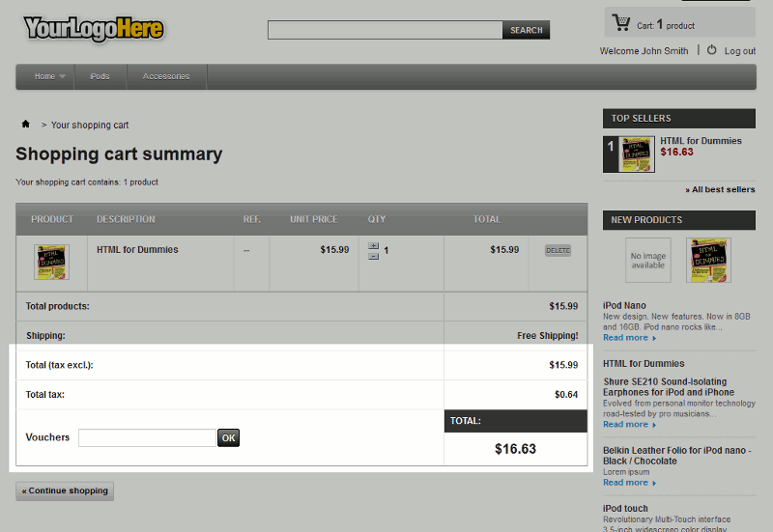This screenshot has height=532, width=773.
Task: Delete HTML for Dummies from cart
Action: [558, 250]
